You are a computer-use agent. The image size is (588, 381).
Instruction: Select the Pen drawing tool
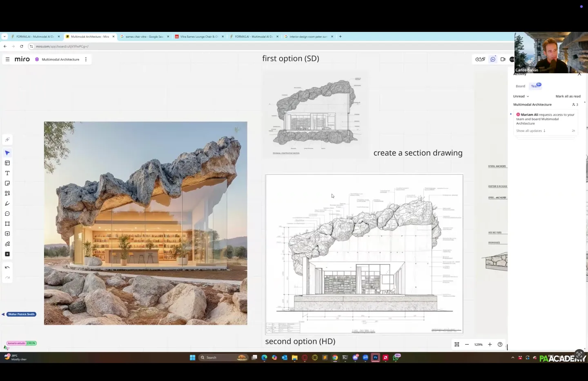[x=7, y=204]
